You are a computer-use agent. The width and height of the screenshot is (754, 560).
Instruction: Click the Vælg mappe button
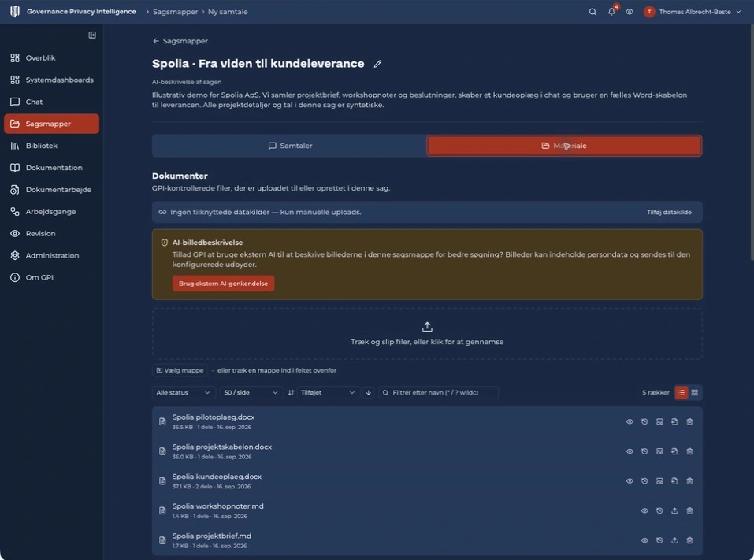(180, 370)
